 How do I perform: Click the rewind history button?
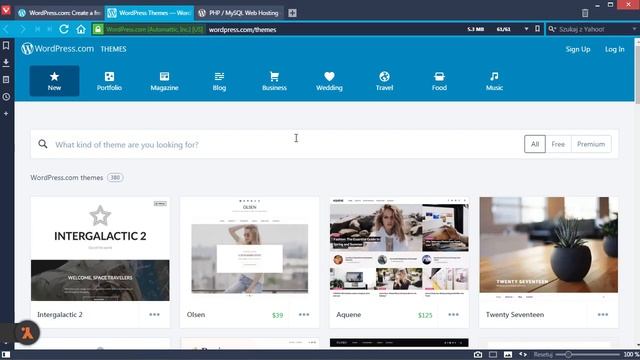37,29
